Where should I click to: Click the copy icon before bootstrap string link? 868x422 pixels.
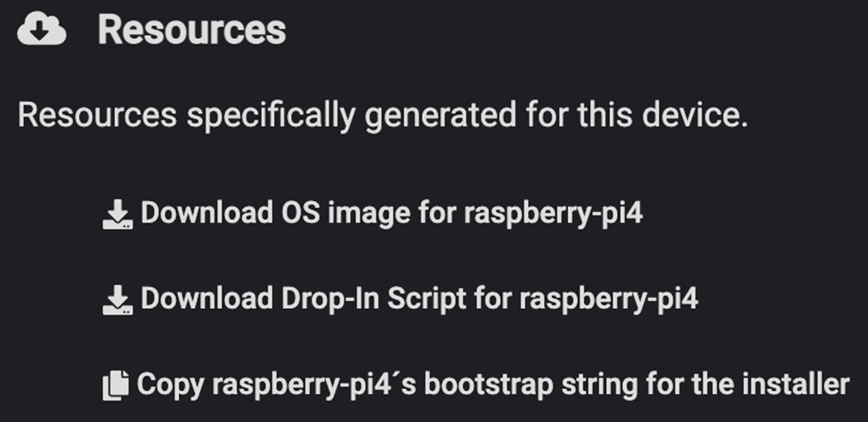(x=116, y=385)
